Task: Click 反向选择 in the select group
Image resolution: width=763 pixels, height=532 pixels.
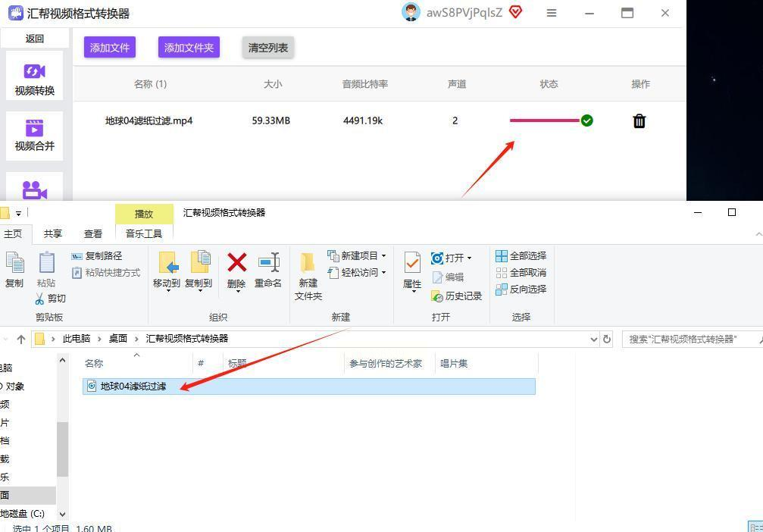Action: [x=521, y=289]
